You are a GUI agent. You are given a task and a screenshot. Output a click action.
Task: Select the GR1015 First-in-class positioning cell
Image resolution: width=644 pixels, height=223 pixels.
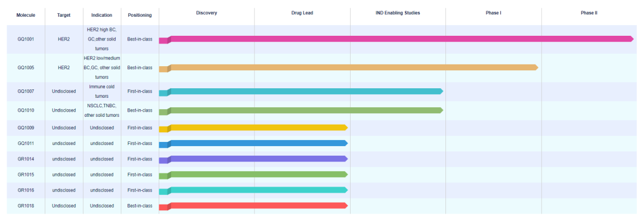tap(140, 175)
